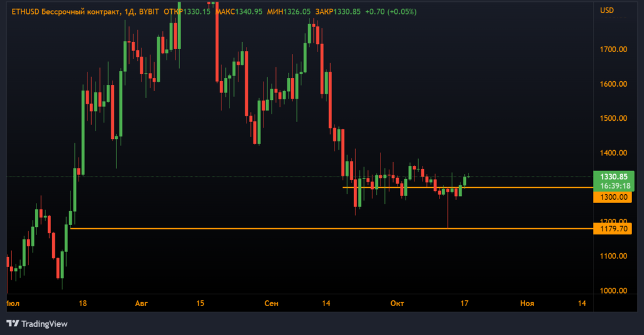Screen dimensions: 644x335
Task: Click the МИН1326.05 low value
Action: coord(289,12)
